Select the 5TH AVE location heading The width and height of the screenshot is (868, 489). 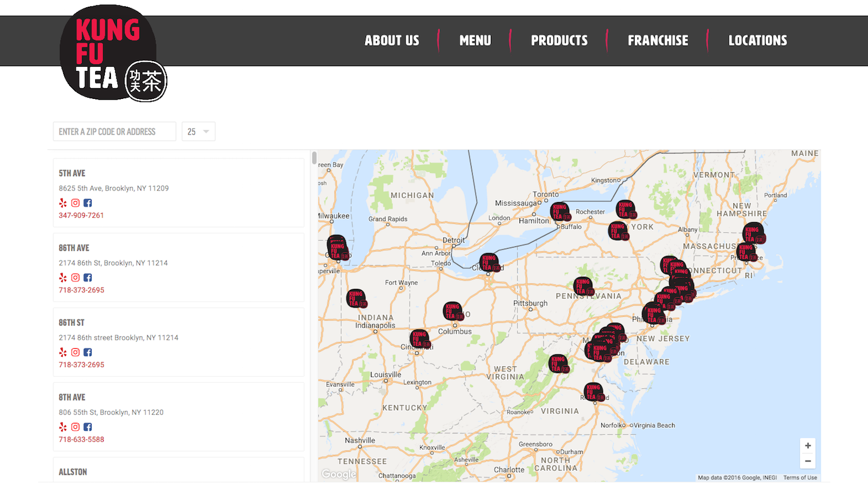point(72,173)
